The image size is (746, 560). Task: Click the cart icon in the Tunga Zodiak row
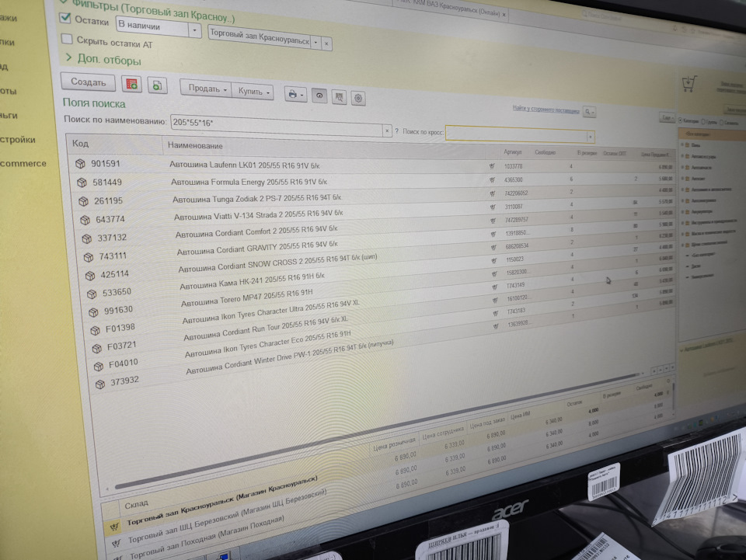click(493, 193)
